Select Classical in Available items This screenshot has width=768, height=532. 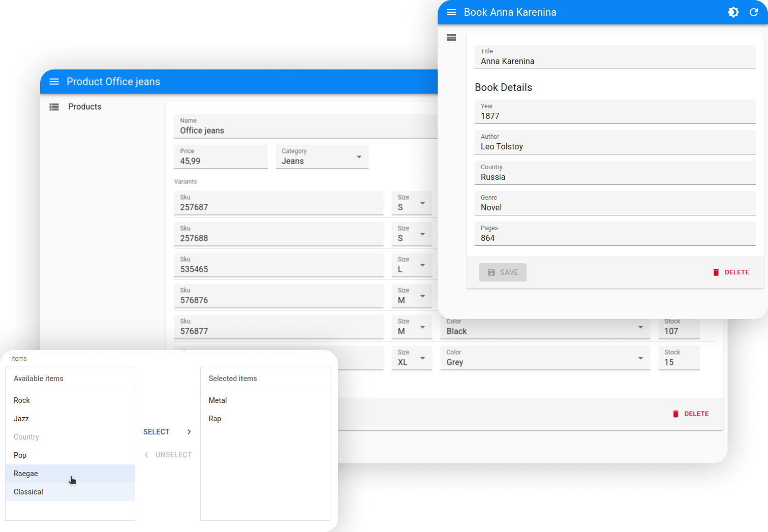pyautogui.click(x=70, y=492)
